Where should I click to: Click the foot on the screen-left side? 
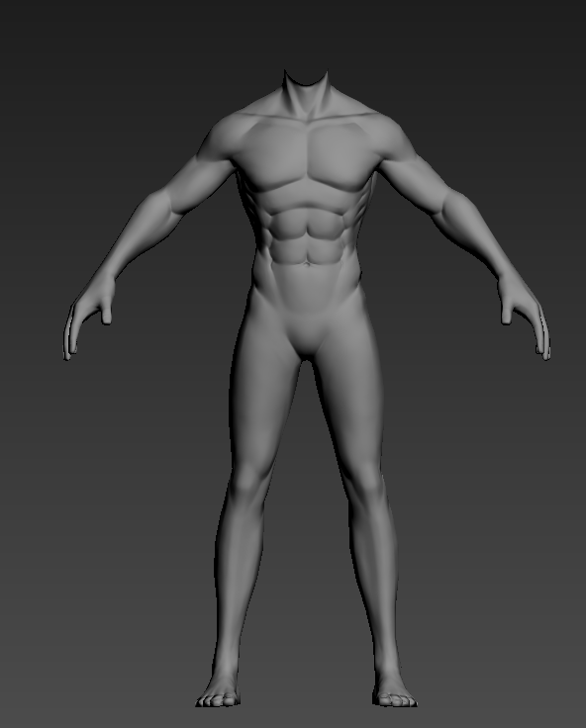click(218, 690)
